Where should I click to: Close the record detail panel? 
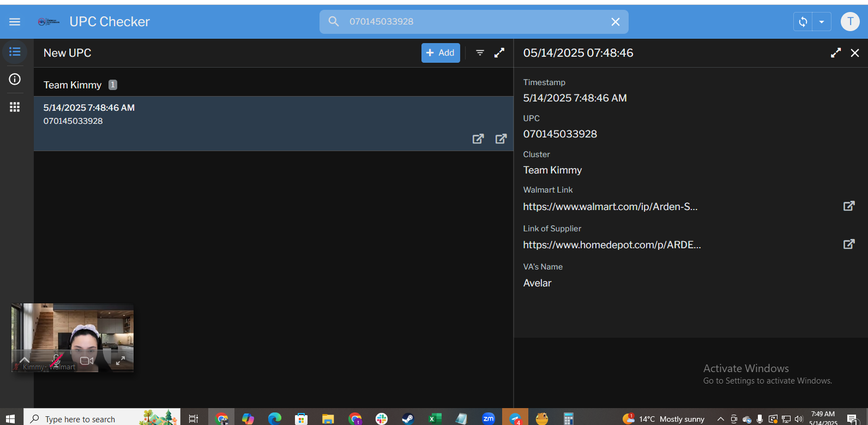(x=855, y=53)
